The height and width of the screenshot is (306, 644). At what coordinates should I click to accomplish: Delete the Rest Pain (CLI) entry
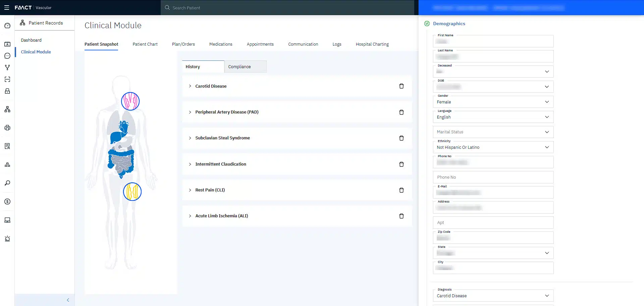(x=401, y=190)
